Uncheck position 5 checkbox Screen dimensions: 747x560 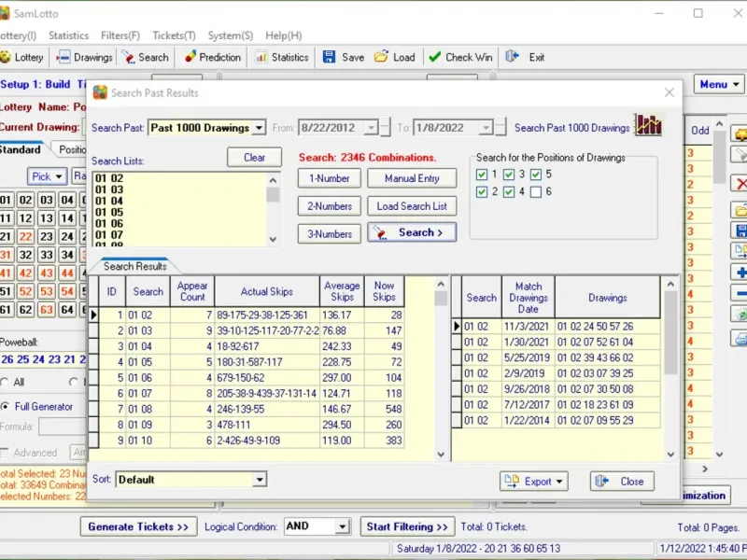click(x=536, y=175)
